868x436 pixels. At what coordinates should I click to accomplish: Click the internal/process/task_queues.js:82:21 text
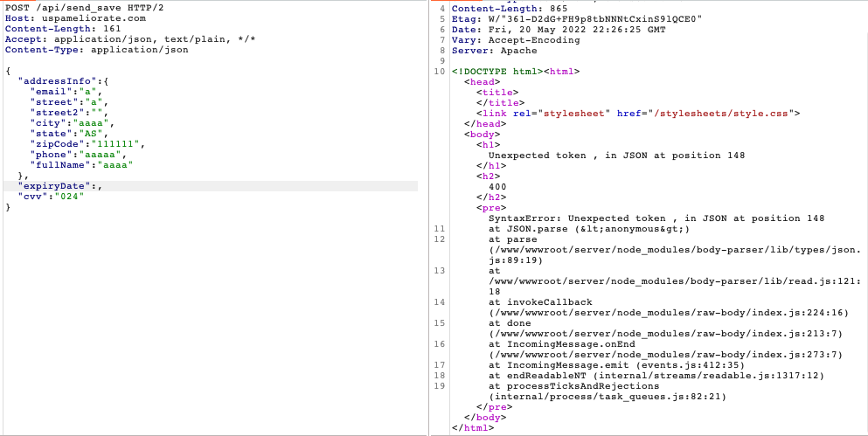[608, 397]
